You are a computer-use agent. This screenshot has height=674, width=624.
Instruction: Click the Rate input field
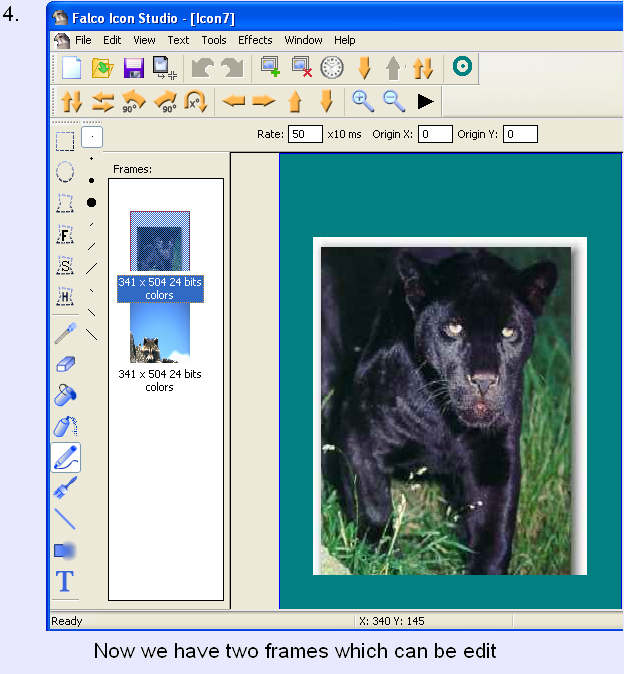point(305,134)
